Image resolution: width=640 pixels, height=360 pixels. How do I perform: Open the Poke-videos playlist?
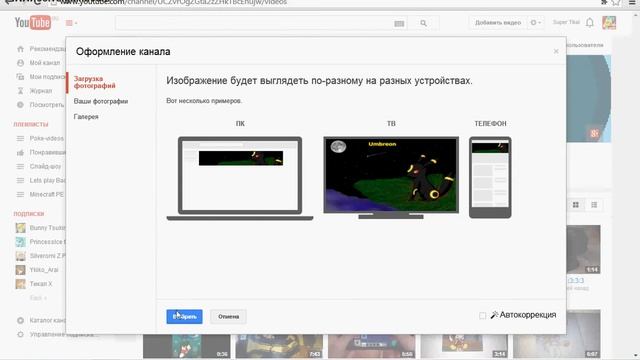[x=47, y=138]
